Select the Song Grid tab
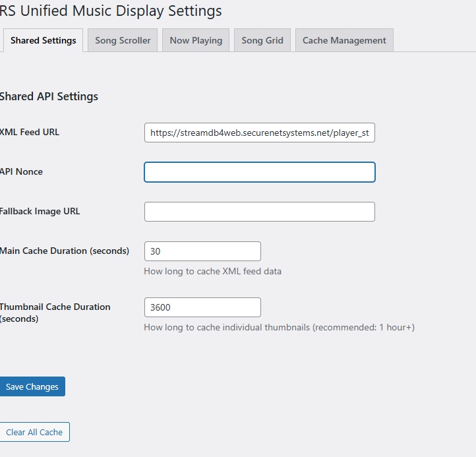476x457 pixels. tap(262, 40)
